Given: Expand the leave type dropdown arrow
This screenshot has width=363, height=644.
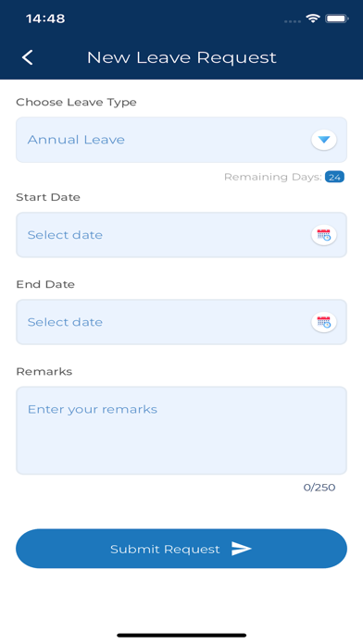Looking at the screenshot, I should (324, 140).
